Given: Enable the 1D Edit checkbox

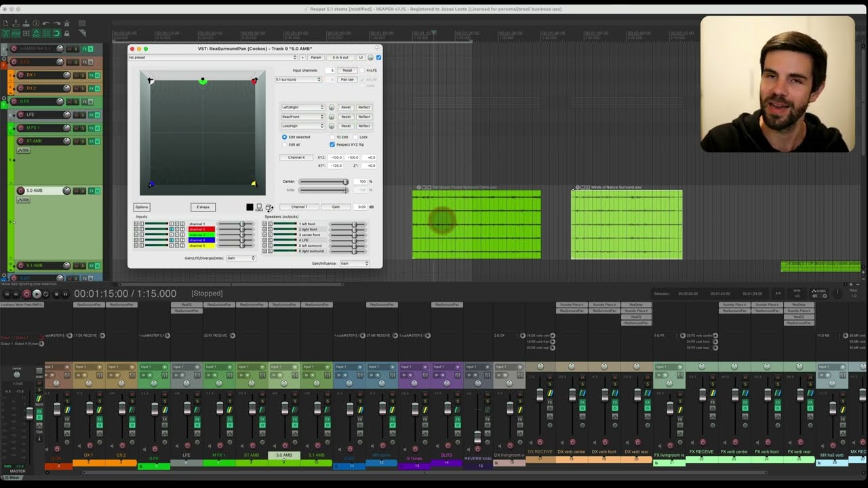Looking at the screenshot, I should tap(332, 137).
